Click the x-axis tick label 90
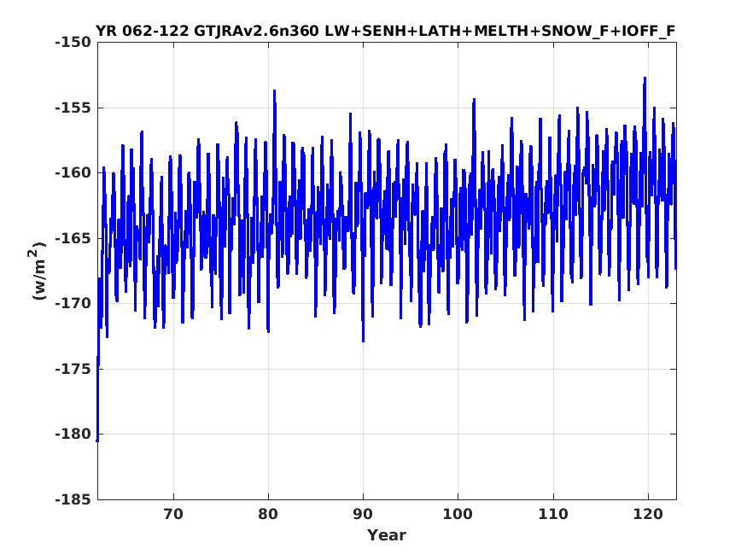The width and height of the screenshot is (747, 560). (363, 514)
